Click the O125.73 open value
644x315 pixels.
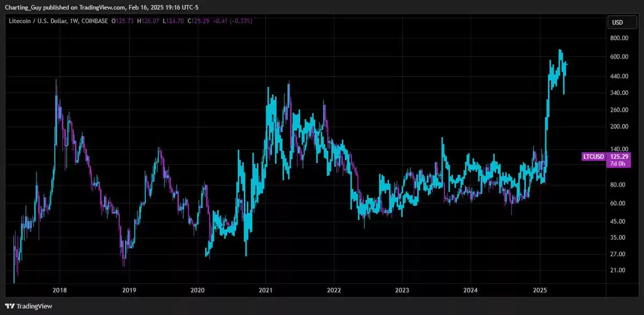[123, 20]
